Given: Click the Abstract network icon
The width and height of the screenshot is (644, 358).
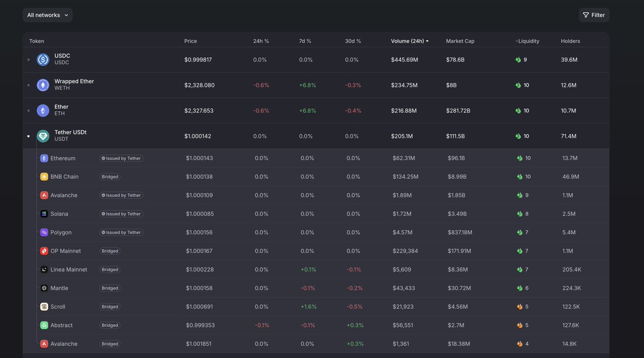Looking at the screenshot, I should coord(44,325).
